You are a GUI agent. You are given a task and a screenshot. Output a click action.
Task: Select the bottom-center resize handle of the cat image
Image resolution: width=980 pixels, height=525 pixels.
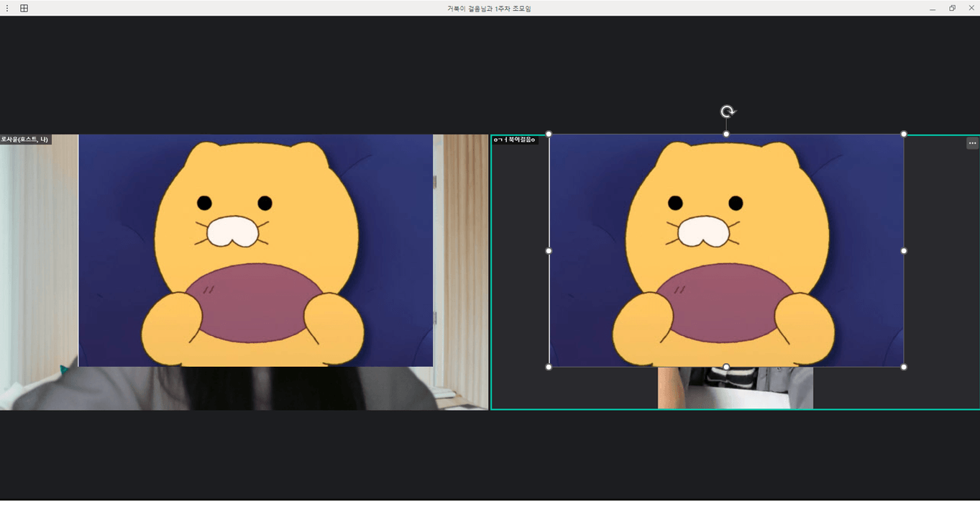coord(726,367)
